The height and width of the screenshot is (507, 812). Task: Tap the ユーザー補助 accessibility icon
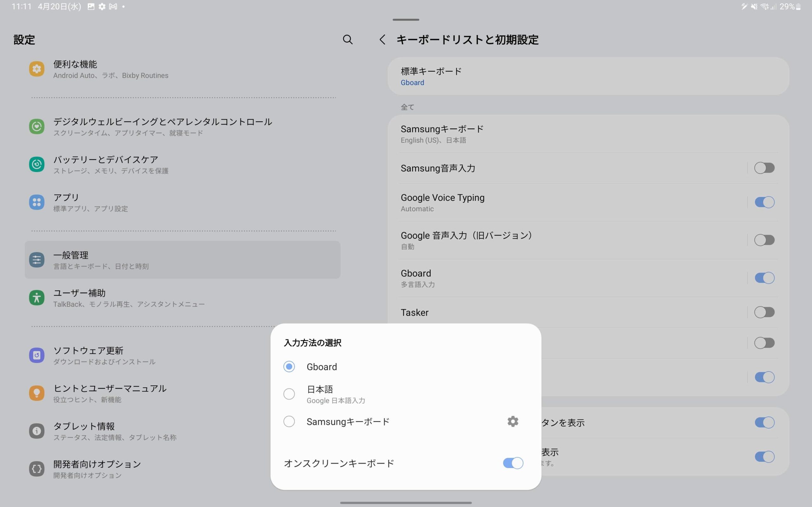(x=36, y=298)
